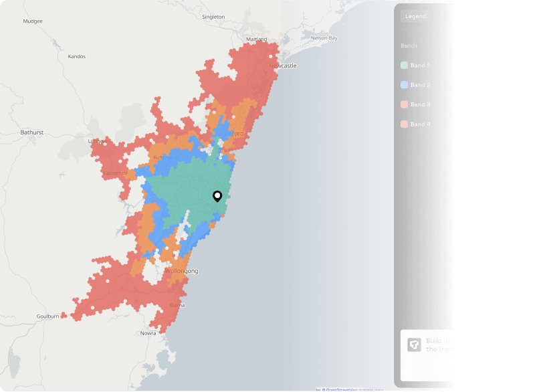Viewport: 559px width, 392px height.
Task: Click the blue Band 2 color swatch
Action: [404, 85]
